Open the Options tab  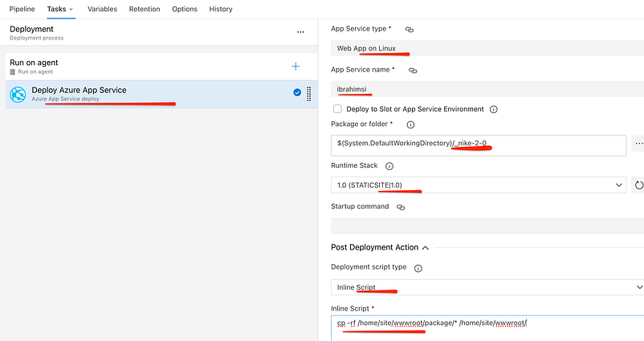pos(185,9)
